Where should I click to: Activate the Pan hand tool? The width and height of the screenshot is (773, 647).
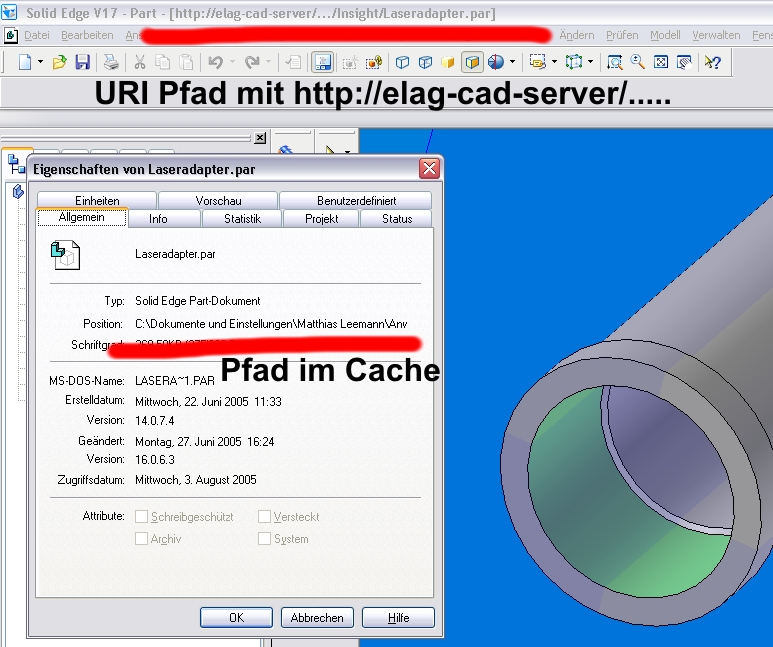click(x=684, y=62)
